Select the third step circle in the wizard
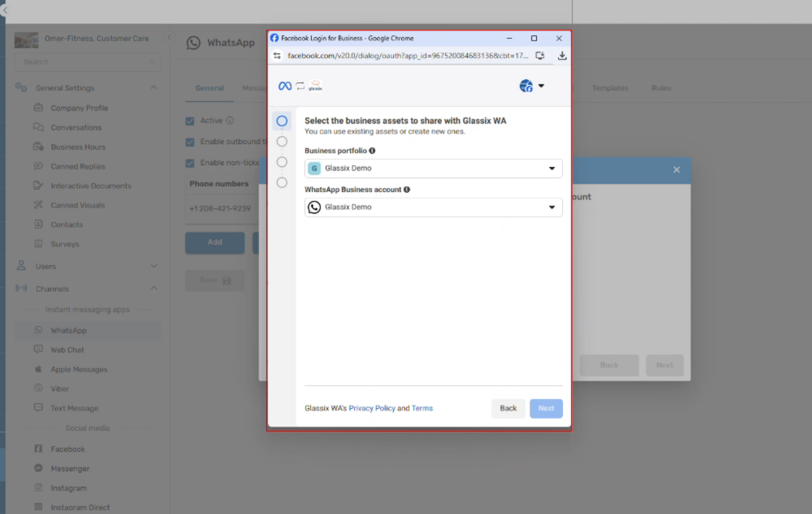The height and width of the screenshot is (514, 812). click(282, 162)
